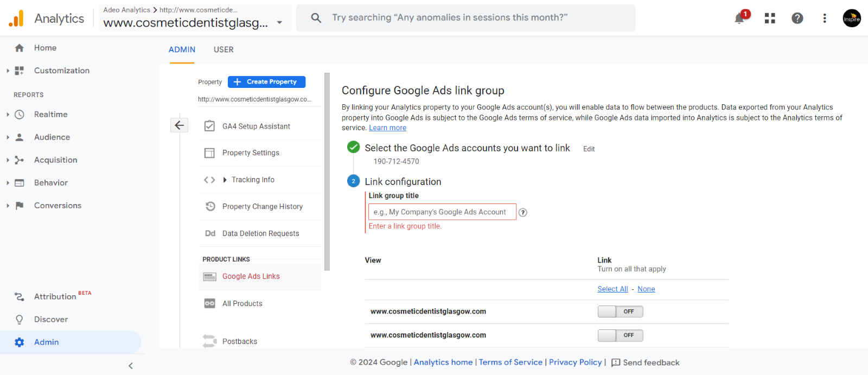Click the Analytics search box
This screenshot has width=868, height=375.
point(465,18)
